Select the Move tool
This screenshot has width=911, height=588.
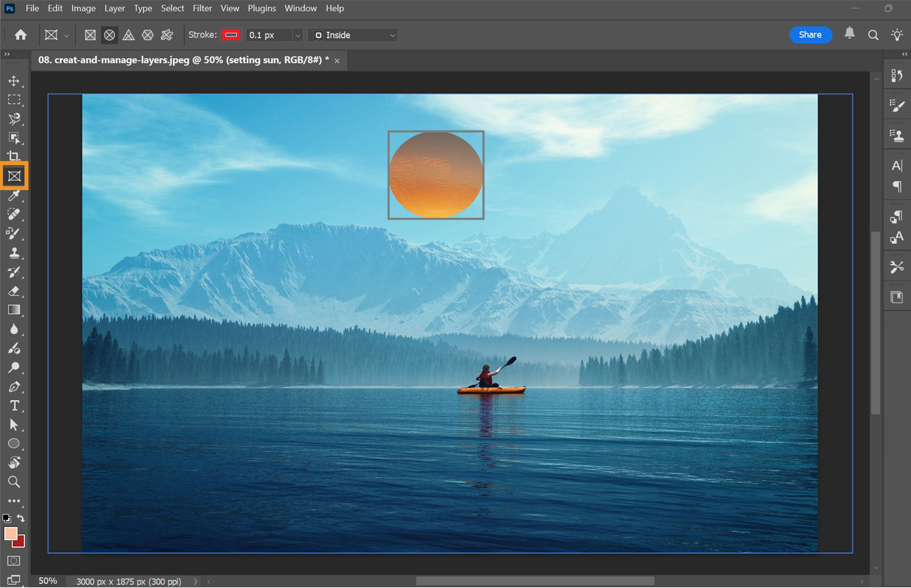(x=14, y=81)
